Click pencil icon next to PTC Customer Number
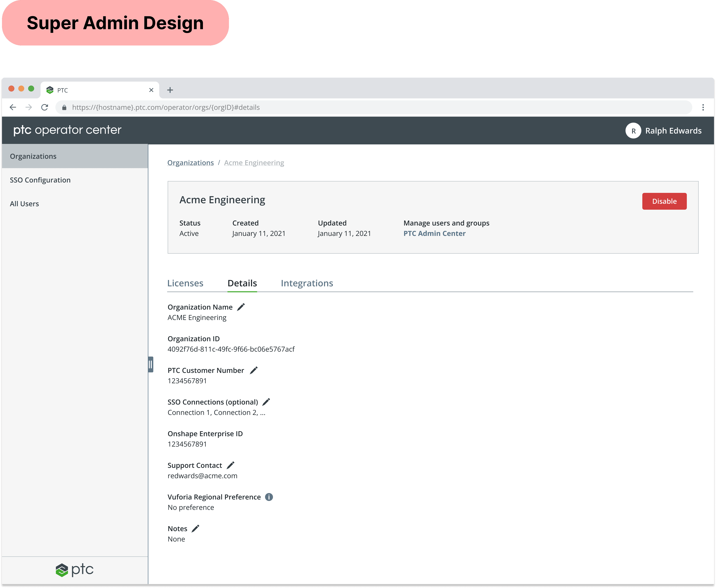Viewport: 716px width, 588px height. coord(254,370)
